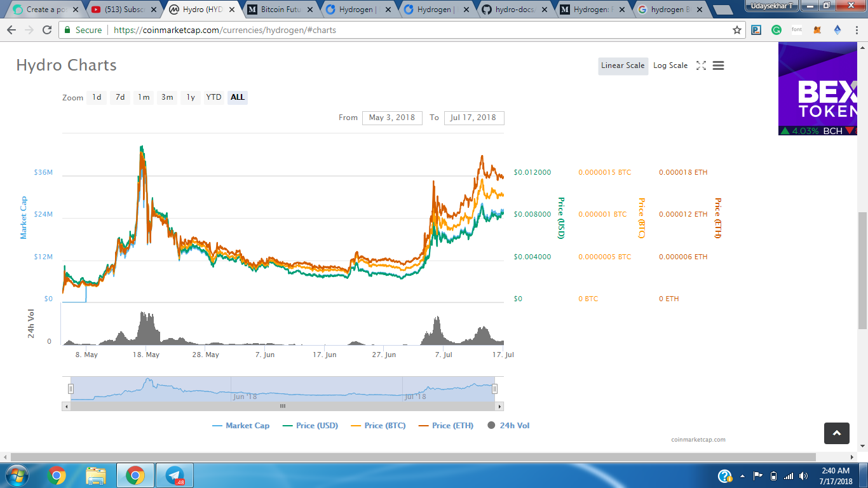Screen dimensions: 868x488
Task: Toggle the Market Cap series in legend
Action: coord(241,426)
